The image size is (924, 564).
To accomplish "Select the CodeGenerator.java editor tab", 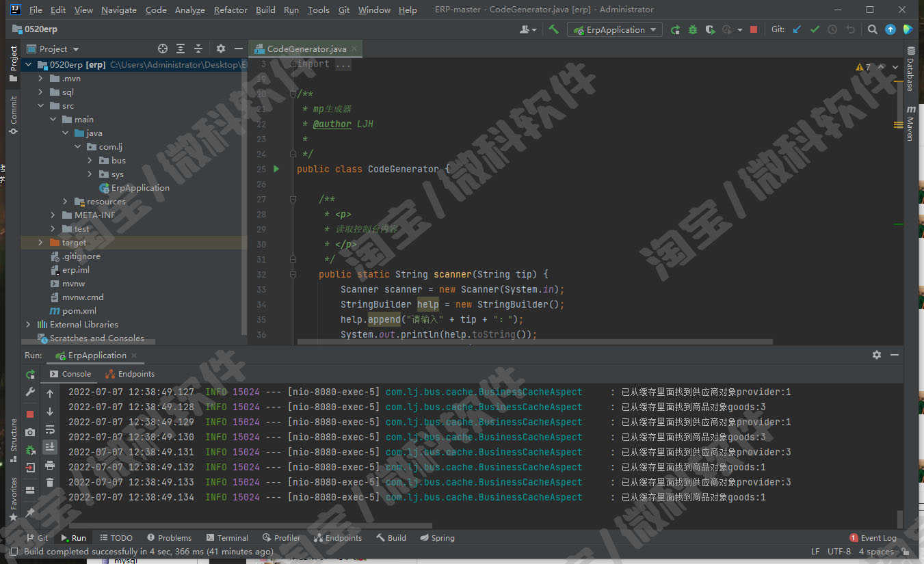I will pyautogui.click(x=306, y=49).
